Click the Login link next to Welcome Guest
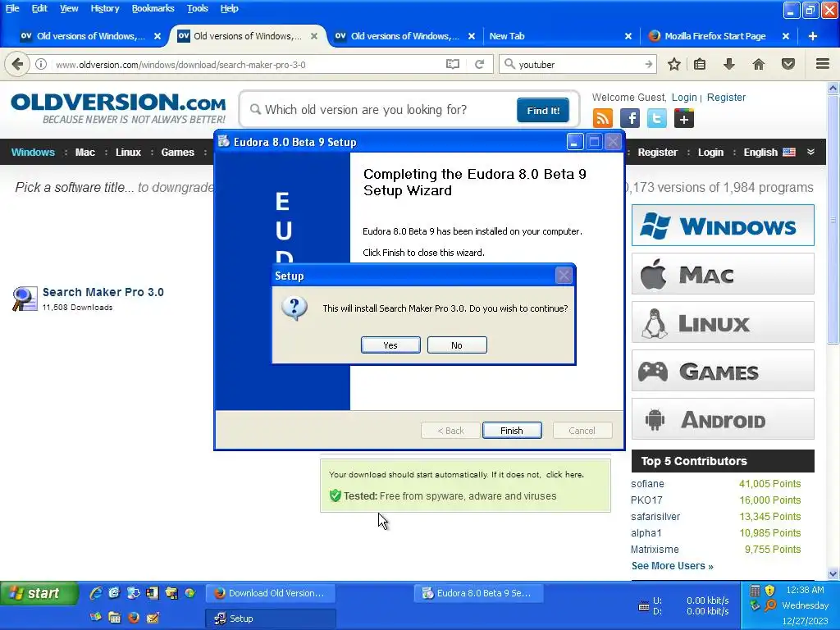840x630 pixels. [x=684, y=98]
